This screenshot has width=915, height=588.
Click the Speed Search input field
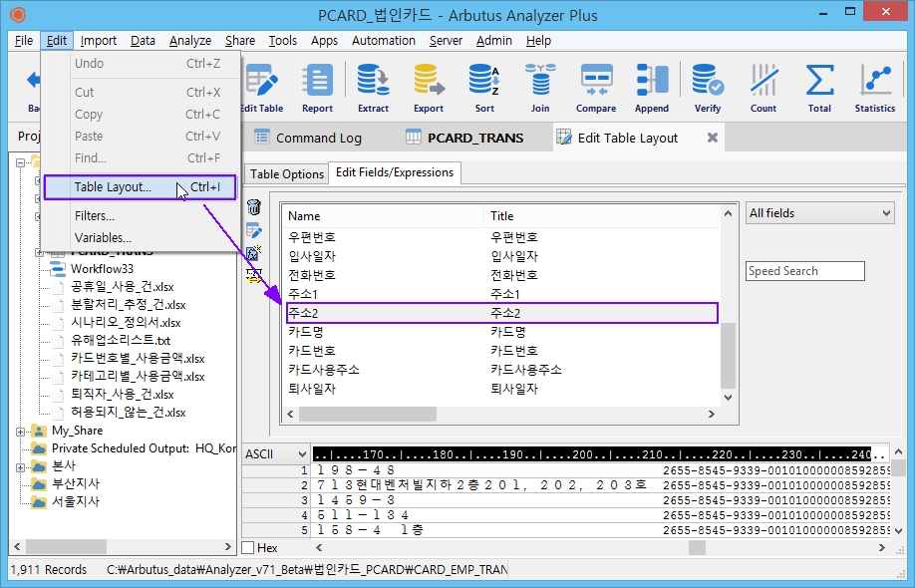click(x=804, y=271)
